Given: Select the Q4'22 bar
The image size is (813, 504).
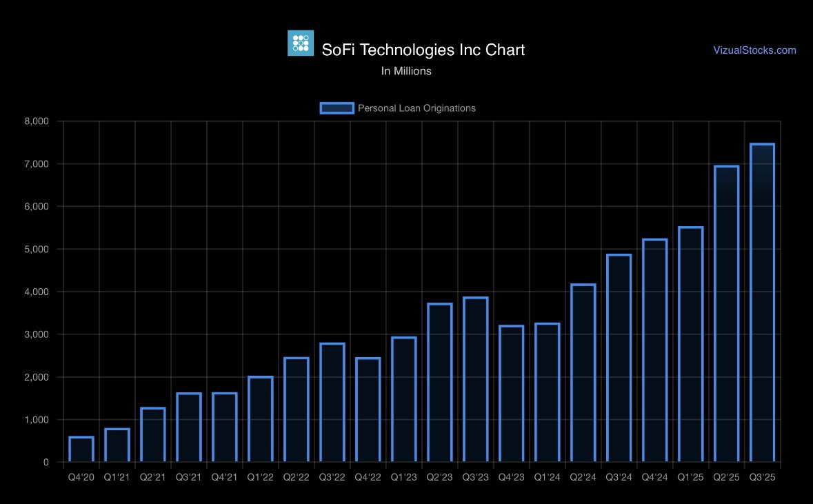Looking at the screenshot, I should [x=368, y=410].
